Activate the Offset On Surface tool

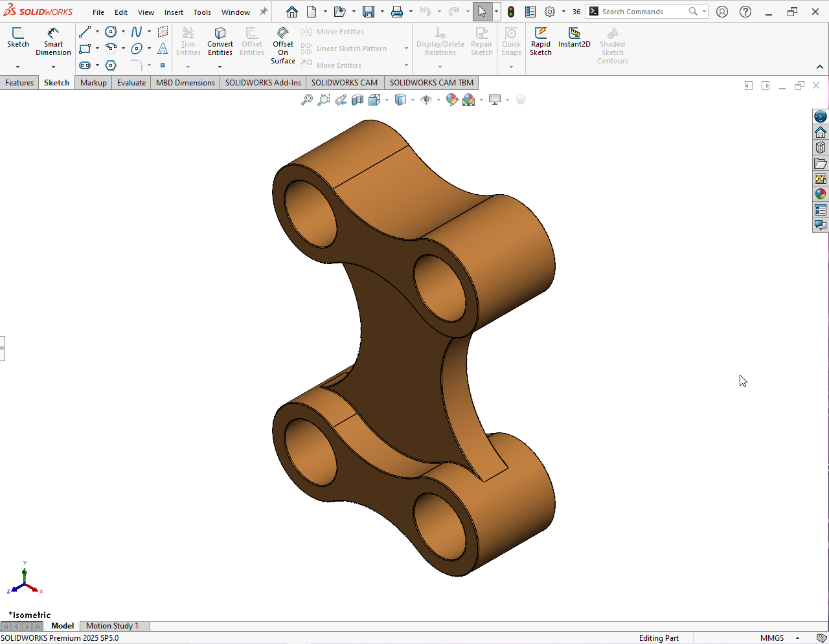[x=283, y=45]
